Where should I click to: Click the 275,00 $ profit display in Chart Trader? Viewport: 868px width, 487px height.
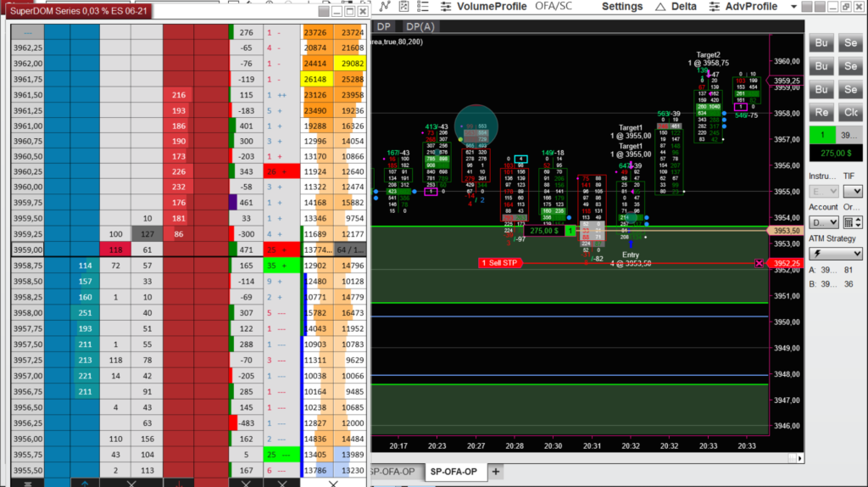point(836,153)
